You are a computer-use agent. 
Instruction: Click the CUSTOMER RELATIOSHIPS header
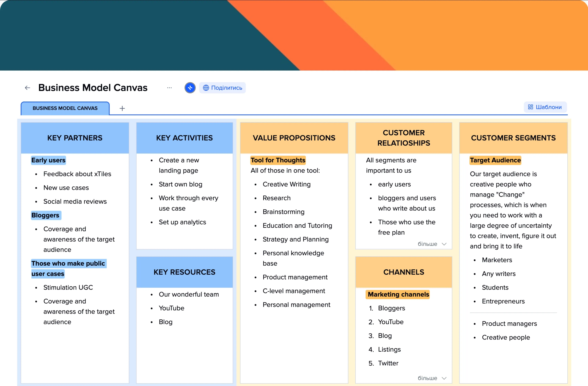coord(404,138)
